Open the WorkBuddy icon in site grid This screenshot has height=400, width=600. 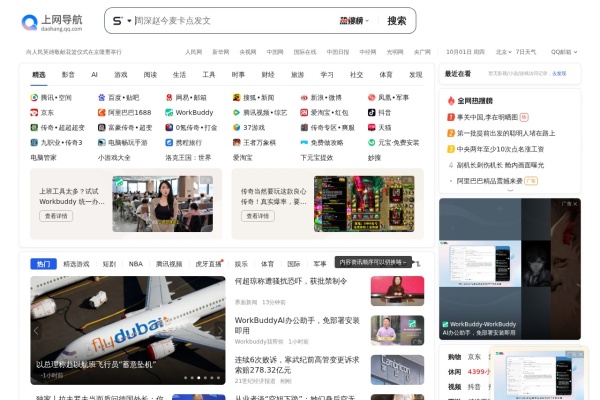coord(169,113)
